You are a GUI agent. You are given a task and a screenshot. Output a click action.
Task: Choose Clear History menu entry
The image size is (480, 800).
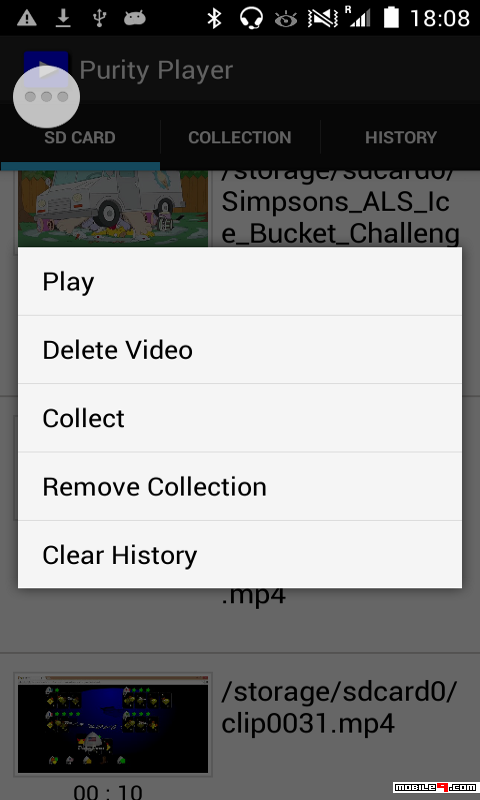[x=240, y=555]
